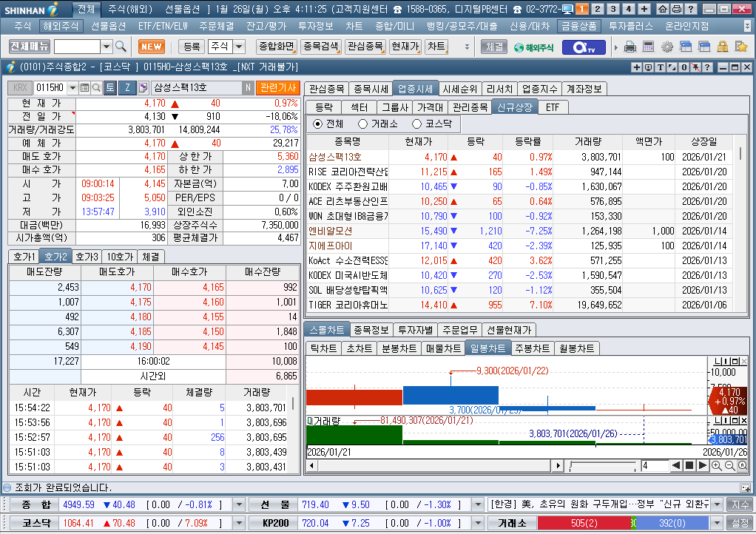Open the 해외주식 main menu

point(61,26)
